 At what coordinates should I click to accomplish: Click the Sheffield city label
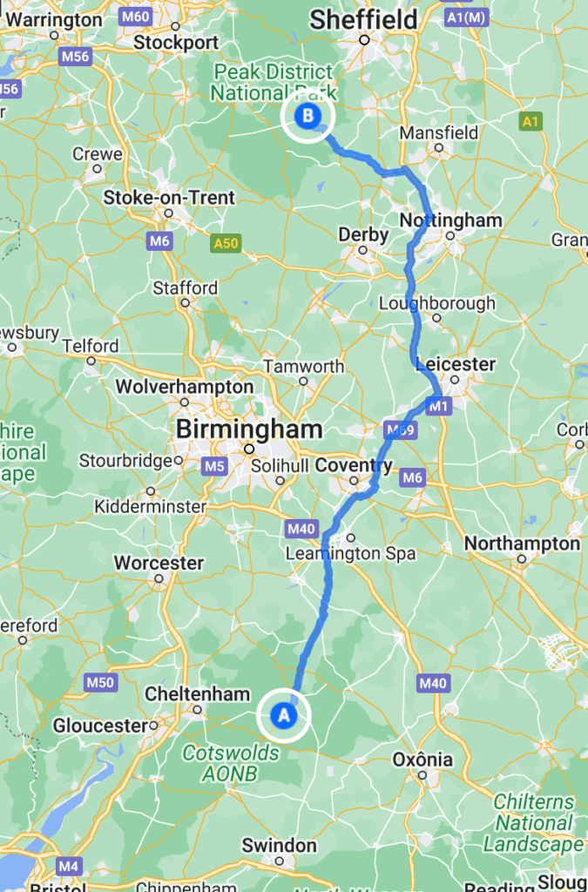point(364,21)
